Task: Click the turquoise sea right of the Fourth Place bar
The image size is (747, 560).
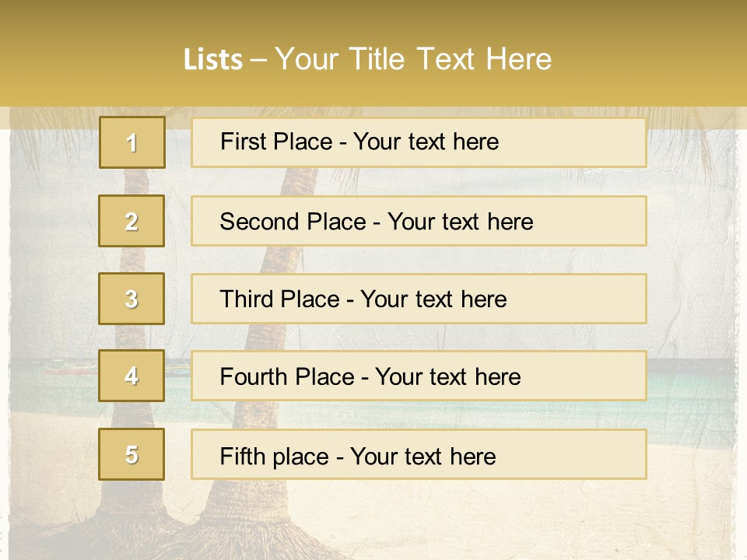Action: click(x=689, y=381)
